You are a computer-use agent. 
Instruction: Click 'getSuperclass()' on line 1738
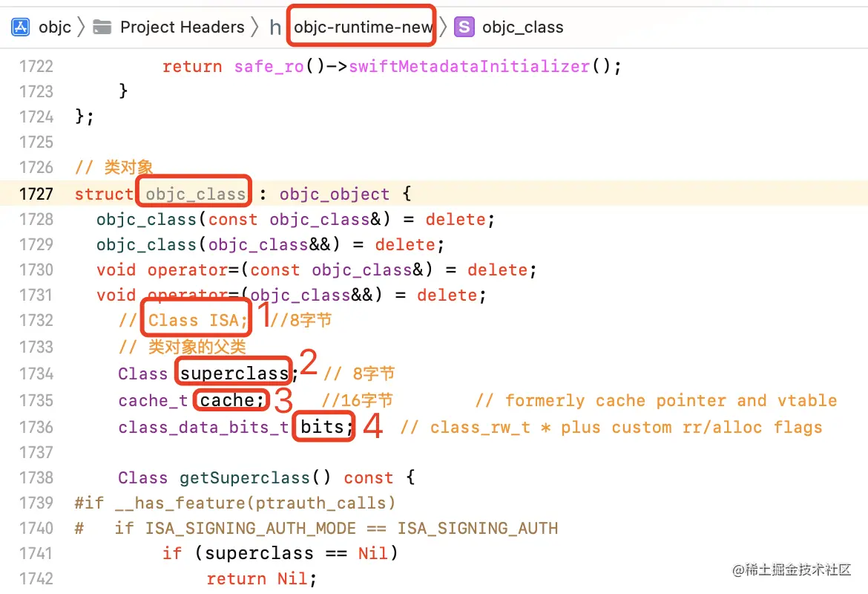(x=254, y=477)
